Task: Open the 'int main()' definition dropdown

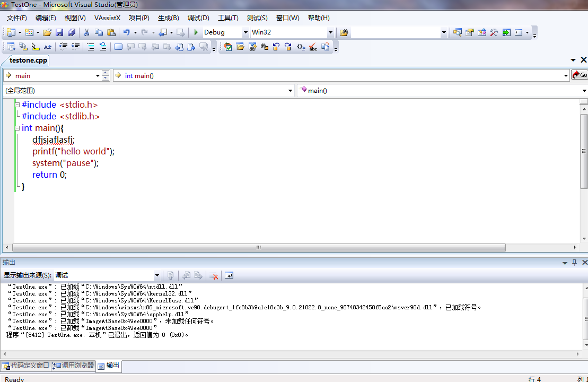Action: pos(566,75)
